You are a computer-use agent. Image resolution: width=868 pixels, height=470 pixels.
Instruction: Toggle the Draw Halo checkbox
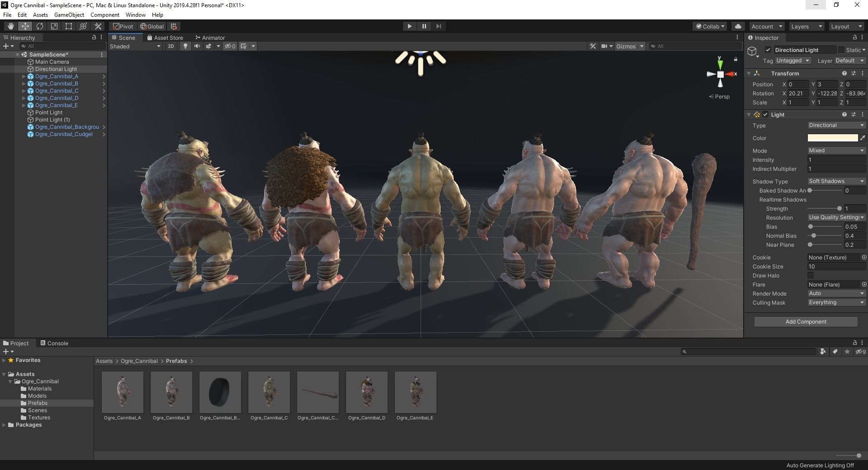(811, 275)
